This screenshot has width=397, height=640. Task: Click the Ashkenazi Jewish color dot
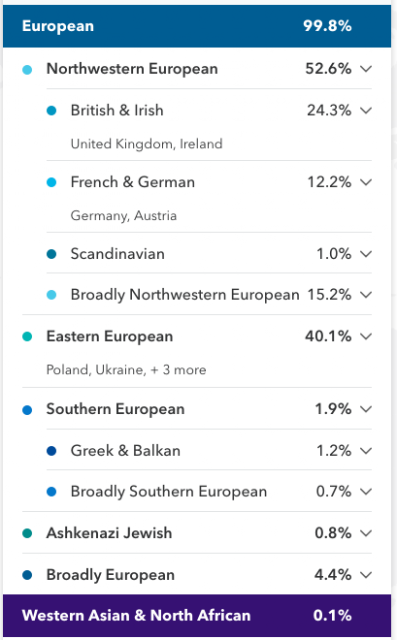27,533
